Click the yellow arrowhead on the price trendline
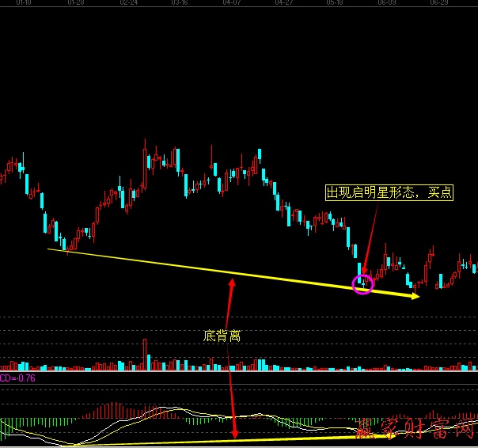This screenshot has height=448, width=478. coord(415,297)
